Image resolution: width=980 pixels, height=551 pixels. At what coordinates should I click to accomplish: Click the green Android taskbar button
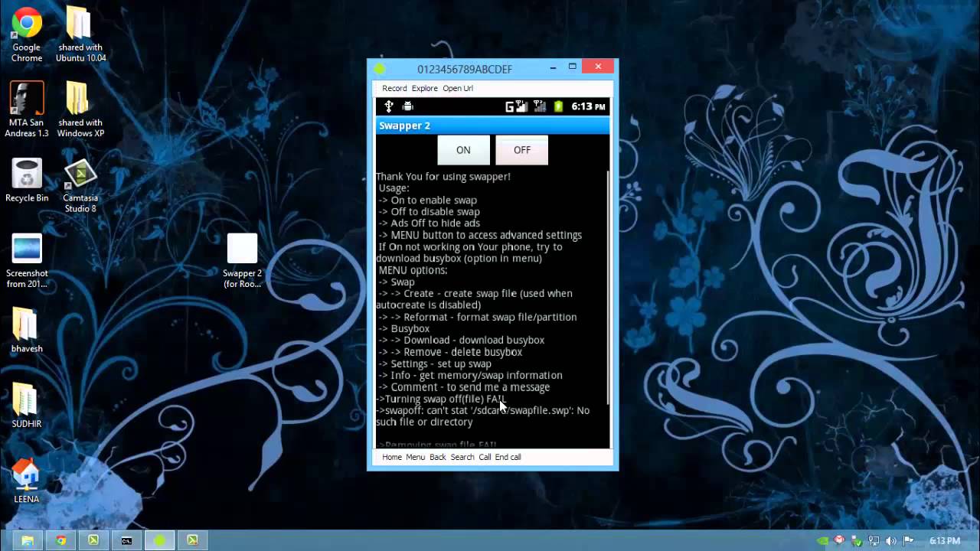point(159,540)
